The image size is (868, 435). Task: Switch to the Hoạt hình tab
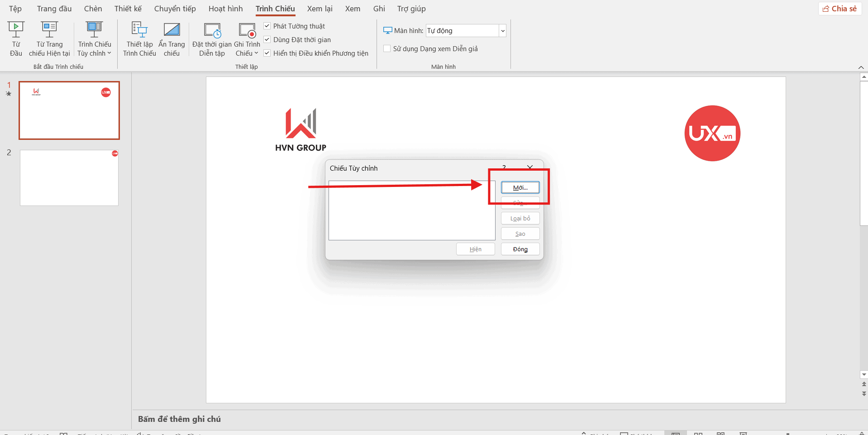click(225, 9)
